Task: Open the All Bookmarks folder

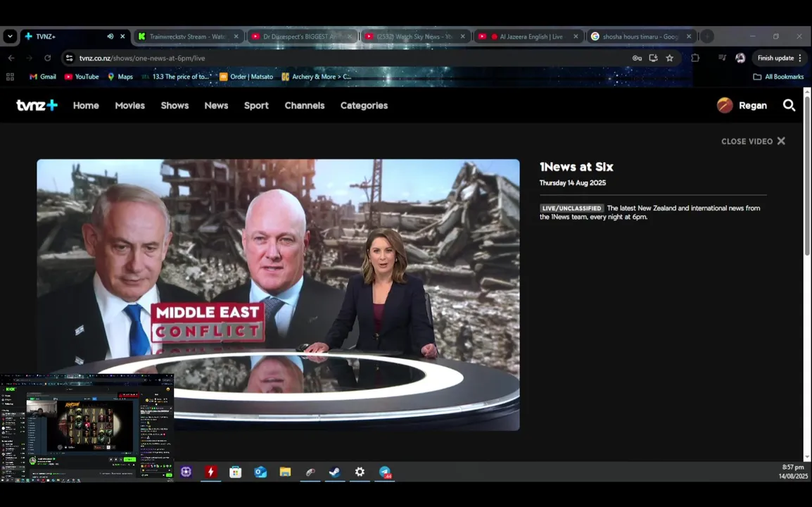Action: pyautogui.click(x=778, y=77)
